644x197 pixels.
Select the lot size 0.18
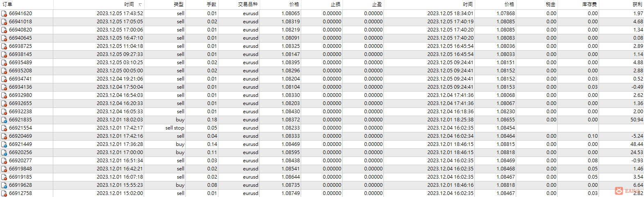pos(212,120)
